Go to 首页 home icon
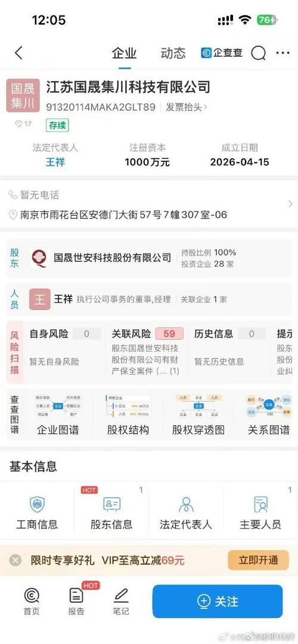The image size is (298, 644). (x=32, y=595)
